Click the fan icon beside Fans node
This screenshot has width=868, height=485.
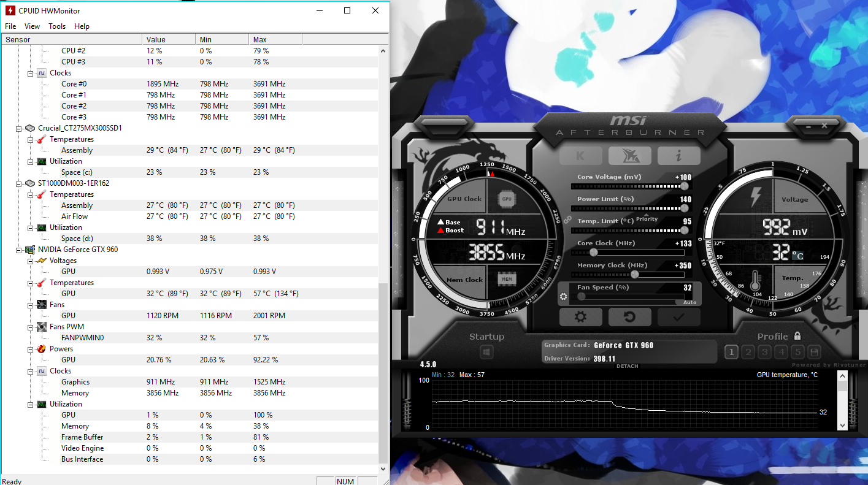(42, 305)
